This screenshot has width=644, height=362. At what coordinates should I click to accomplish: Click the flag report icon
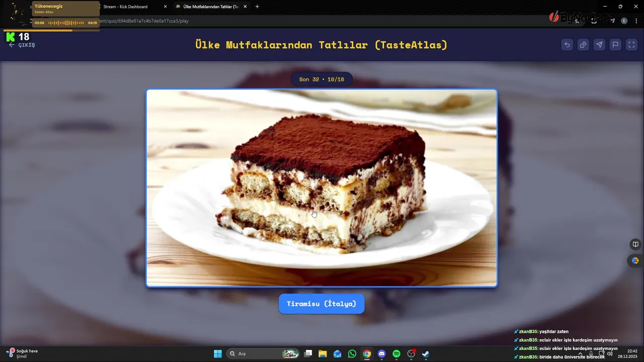[x=615, y=45]
